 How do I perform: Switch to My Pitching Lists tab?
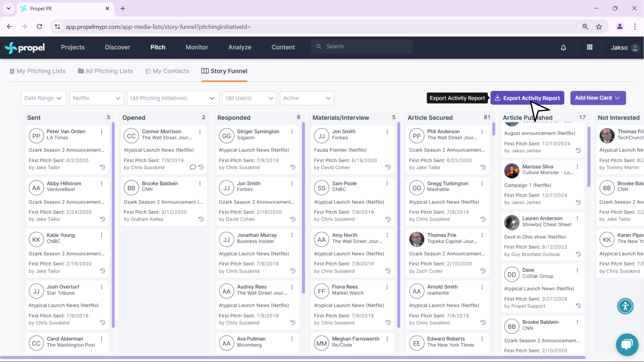coord(38,71)
